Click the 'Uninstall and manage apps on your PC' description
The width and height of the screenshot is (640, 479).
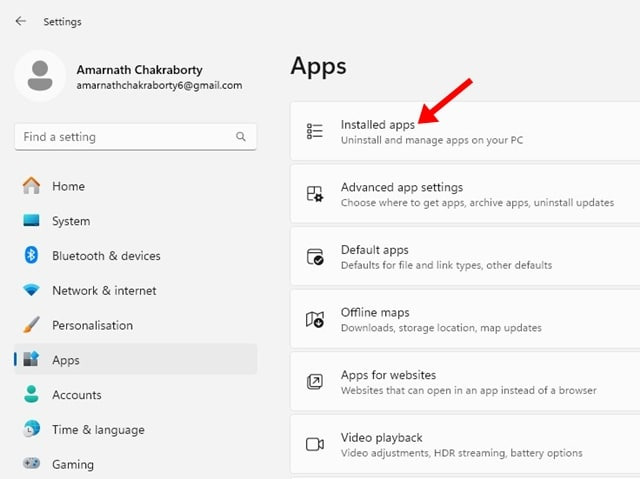coord(432,140)
